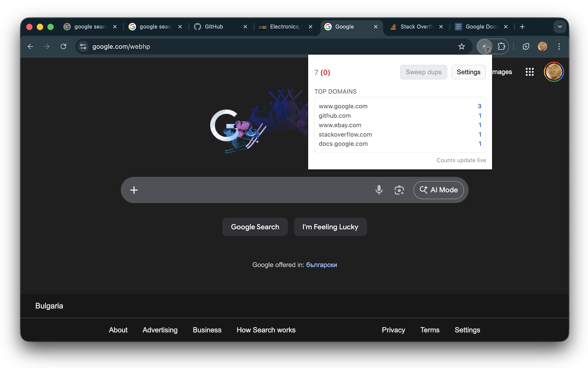
Task: Open the Business footer link
Action: [207, 330]
